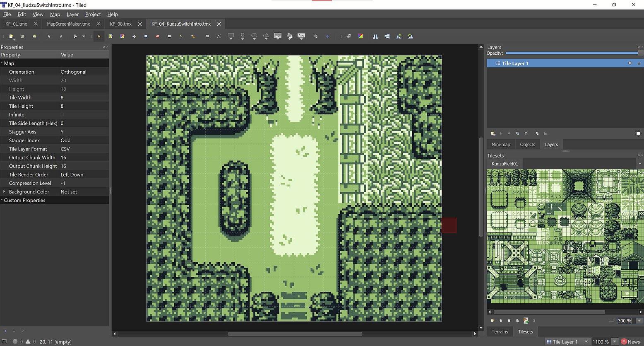Add a new layer in the Layers panel
644x346 pixels.
[493, 133]
